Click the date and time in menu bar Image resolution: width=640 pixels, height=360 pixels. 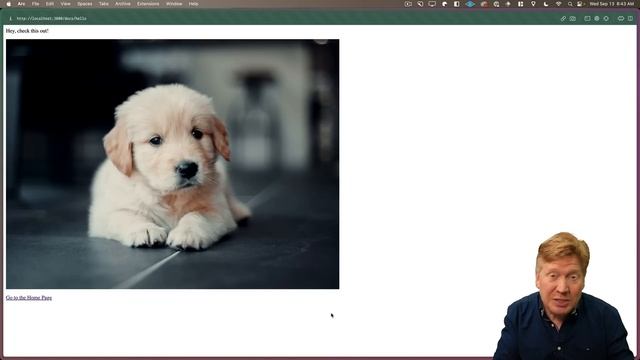pos(611,4)
